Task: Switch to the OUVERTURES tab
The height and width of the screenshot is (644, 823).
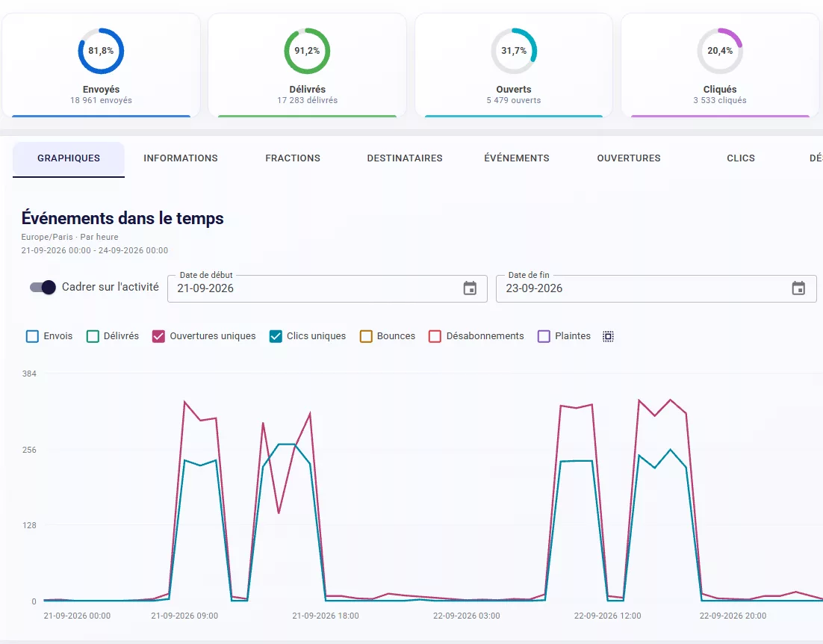Action: (629, 158)
